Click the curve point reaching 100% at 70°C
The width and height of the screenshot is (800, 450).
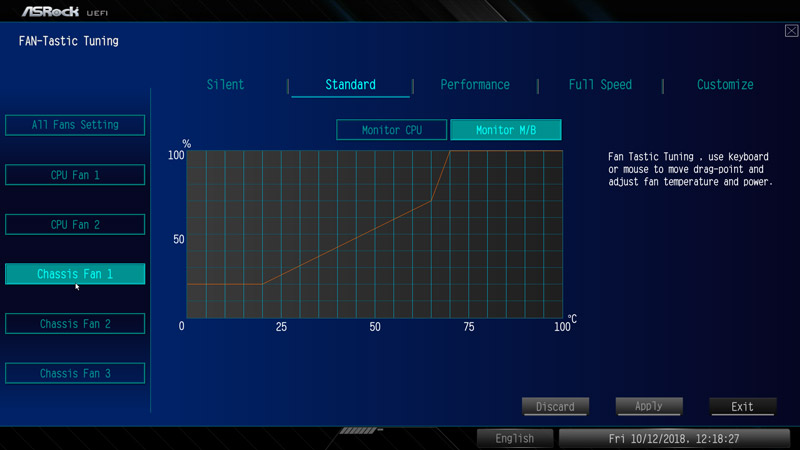coord(450,151)
